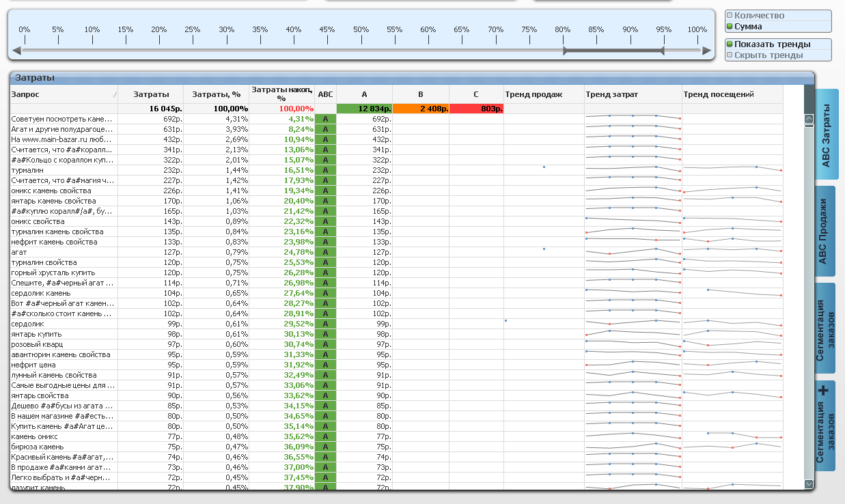Sort by Затраты, % column header
The height and width of the screenshot is (504, 845).
coord(216,94)
